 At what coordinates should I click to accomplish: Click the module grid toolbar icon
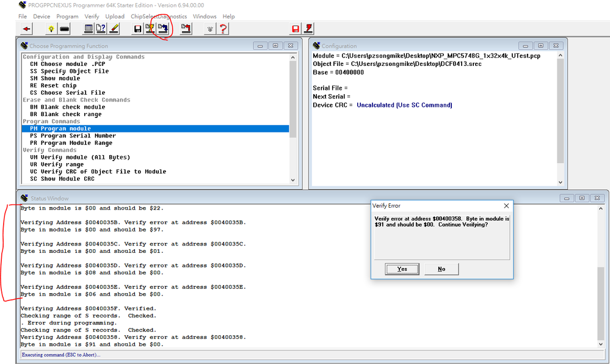pos(89,29)
